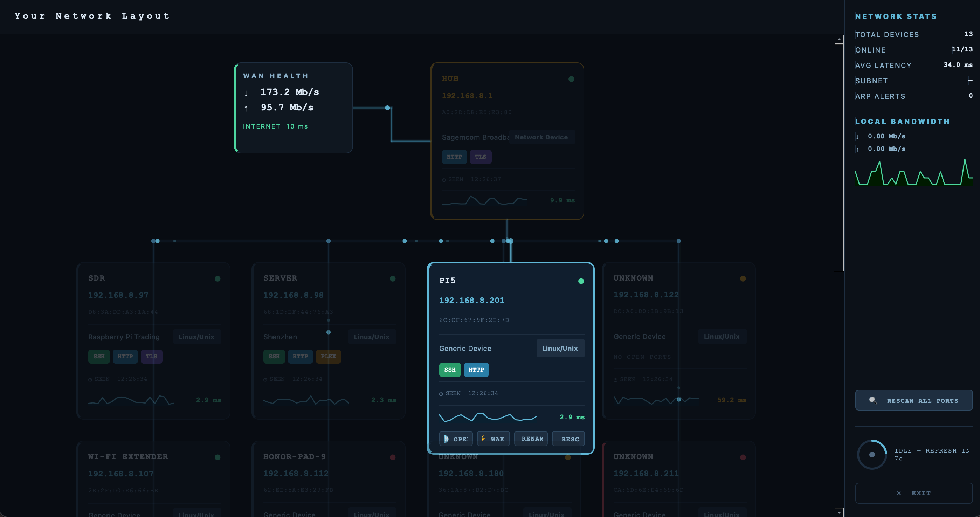This screenshot has width=980, height=517.
Task: Click the clock Seen icon on PI5 card
Action: 441,394
